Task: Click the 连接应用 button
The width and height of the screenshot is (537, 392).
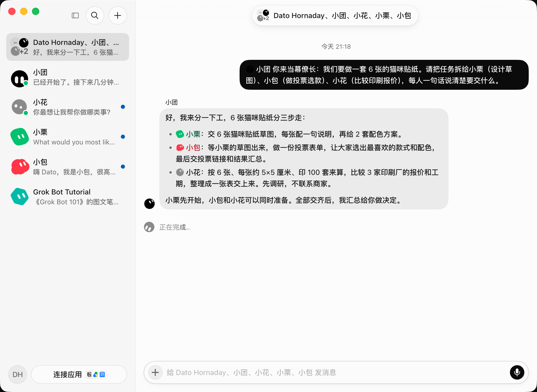Action: [79, 374]
